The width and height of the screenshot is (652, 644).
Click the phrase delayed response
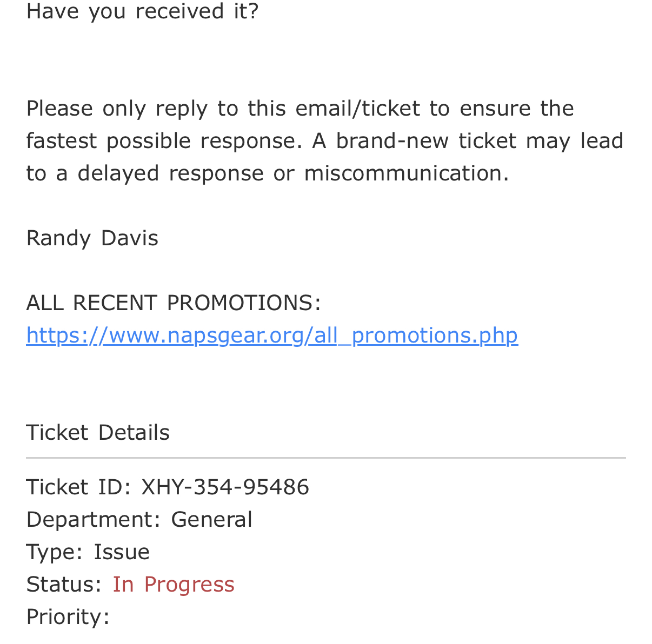pos(171,173)
